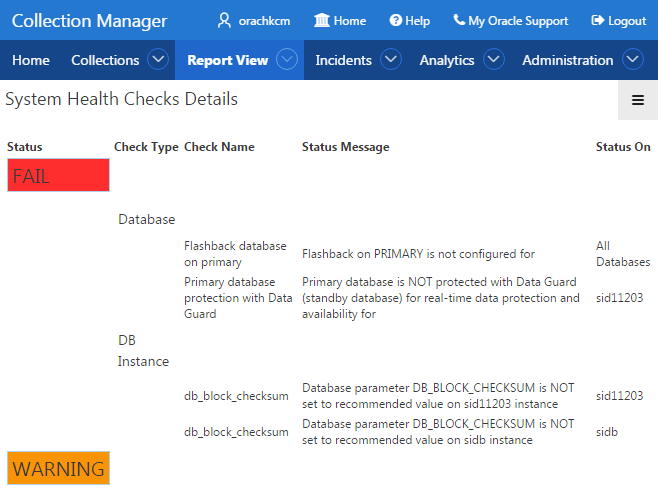The height and width of the screenshot is (500, 658).
Task: Click the Status Message column header
Action: 345,147
